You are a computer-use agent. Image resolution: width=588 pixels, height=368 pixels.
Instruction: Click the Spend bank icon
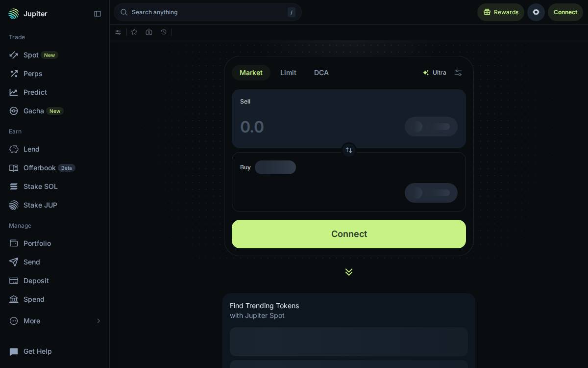pyautogui.click(x=14, y=299)
